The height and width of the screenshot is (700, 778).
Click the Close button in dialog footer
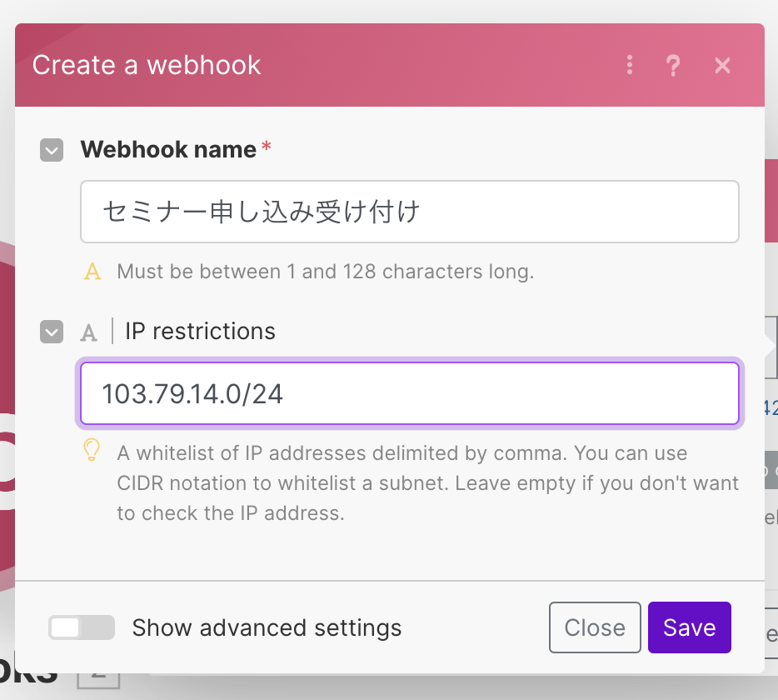tap(595, 627)
